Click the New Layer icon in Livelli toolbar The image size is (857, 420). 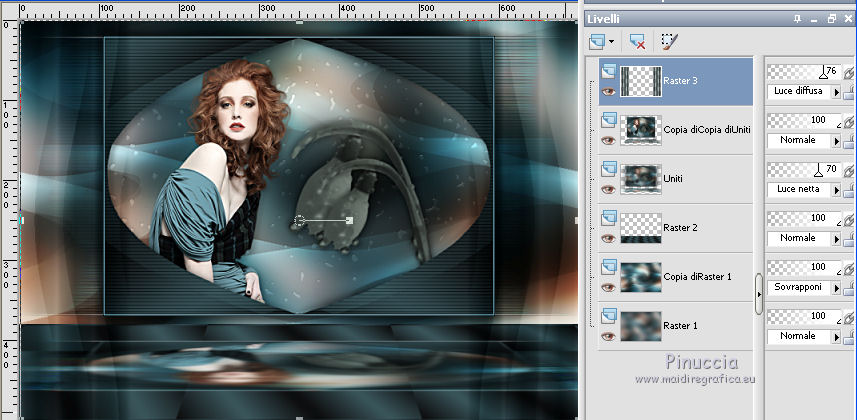(597, 42)
